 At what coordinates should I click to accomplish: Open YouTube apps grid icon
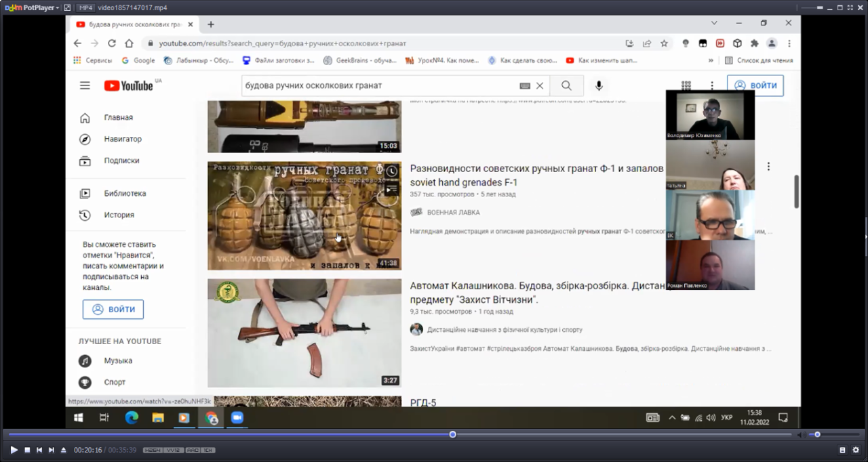click(x=686, y=85)
